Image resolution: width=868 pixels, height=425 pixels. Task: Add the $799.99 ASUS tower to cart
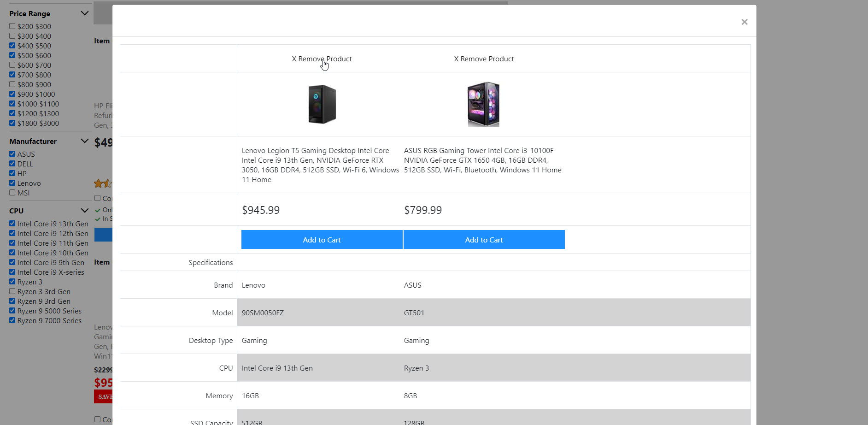(x=484, y=240)
